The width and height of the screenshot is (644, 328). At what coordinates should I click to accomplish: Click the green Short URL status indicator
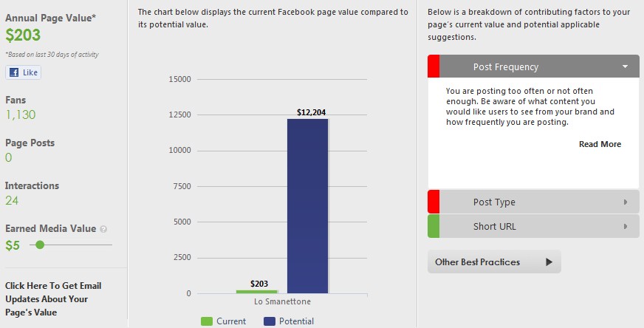[434, 226]
